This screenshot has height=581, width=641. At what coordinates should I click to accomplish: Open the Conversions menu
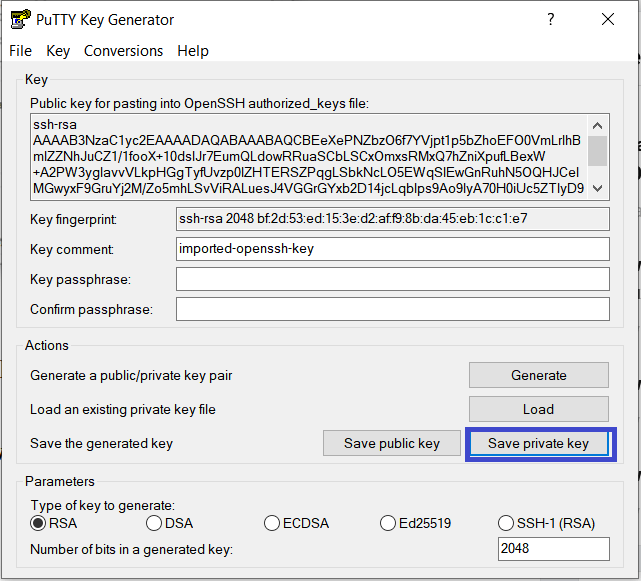pyautogui.click(x=123, y=51)
